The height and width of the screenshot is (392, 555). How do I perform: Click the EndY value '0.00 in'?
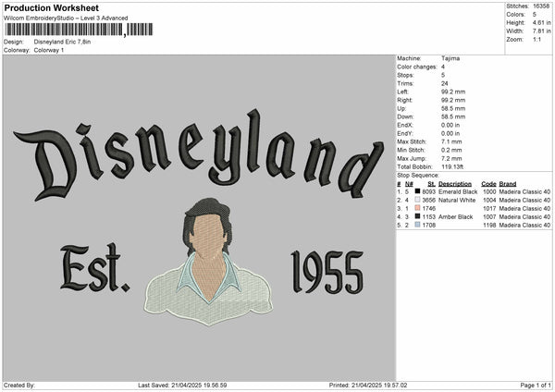pyautogui.click(x=450, y=133)
